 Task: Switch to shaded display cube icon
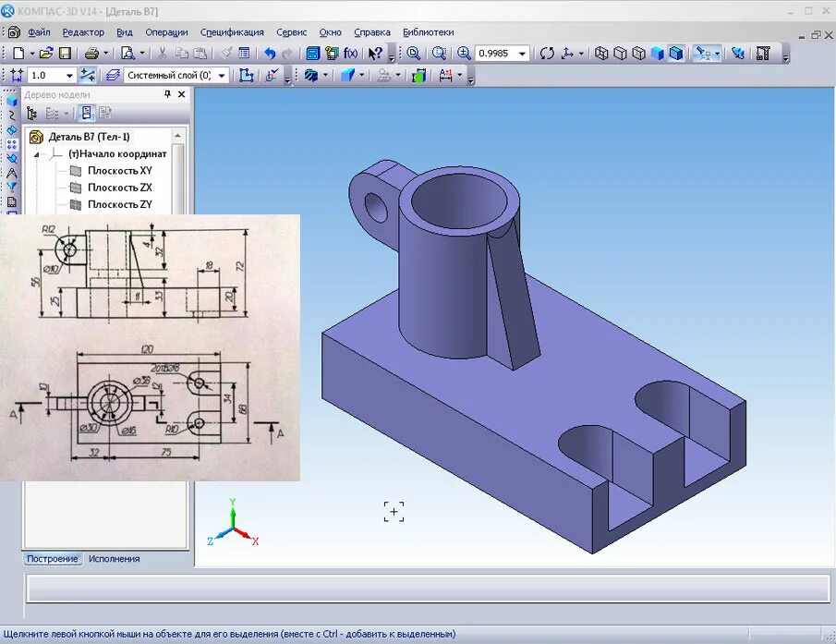point(658,54)
